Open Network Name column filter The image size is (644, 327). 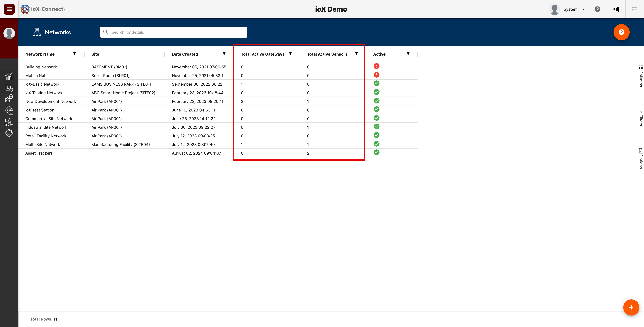pyautogui.click(x=74, y=54)
